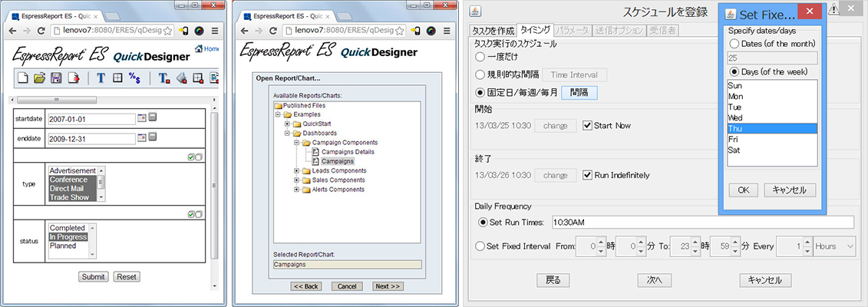Open the calendar picker next to startdate
This screenshot has width=868, height=307.
142,118
